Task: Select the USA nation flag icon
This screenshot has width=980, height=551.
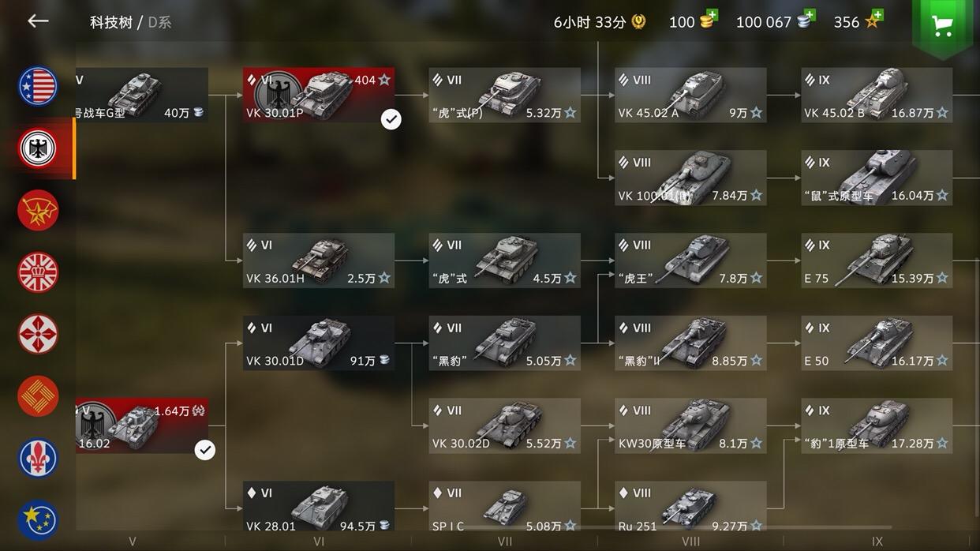Action: 38,86
